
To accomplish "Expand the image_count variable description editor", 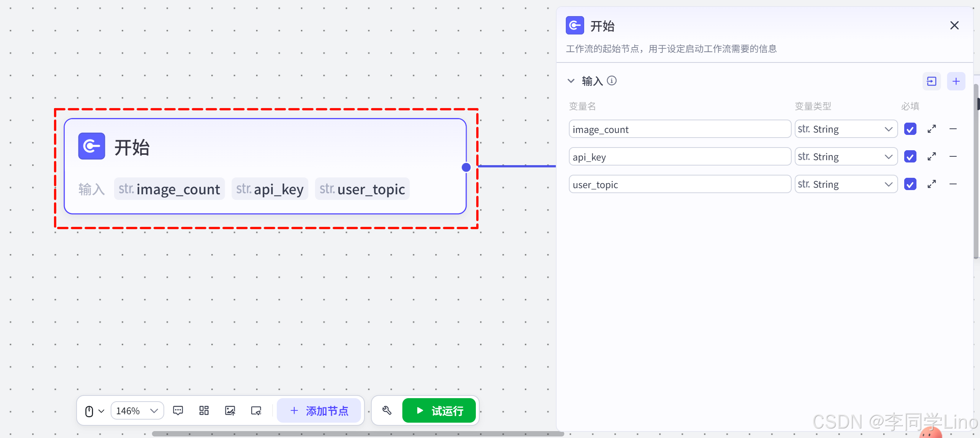I will (x=931, y=129).
